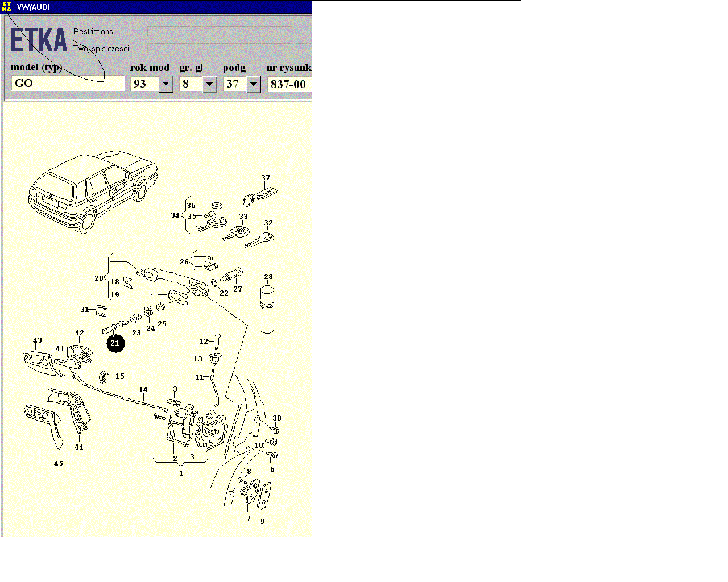
Task: Select part number 26 in diagram
Action: [184, 262]
